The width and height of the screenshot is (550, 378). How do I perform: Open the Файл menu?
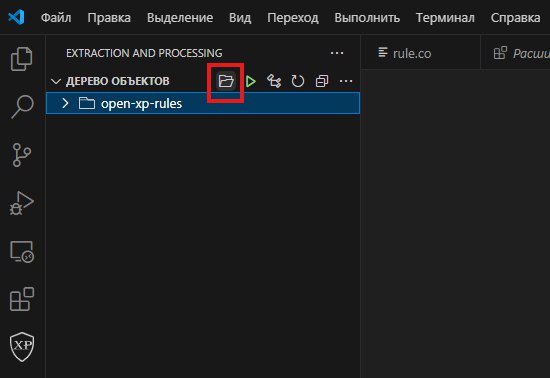coord(56,18)
